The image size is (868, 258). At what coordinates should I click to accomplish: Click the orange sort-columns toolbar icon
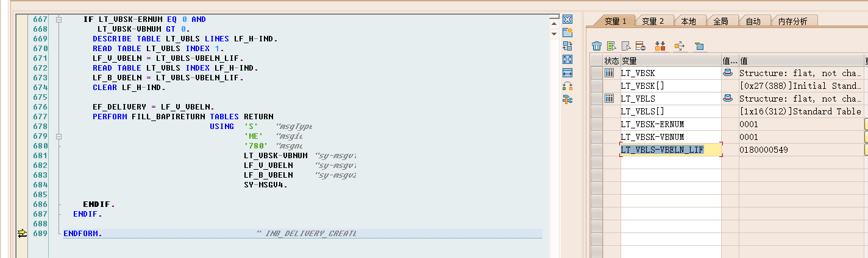pos(660,46)
